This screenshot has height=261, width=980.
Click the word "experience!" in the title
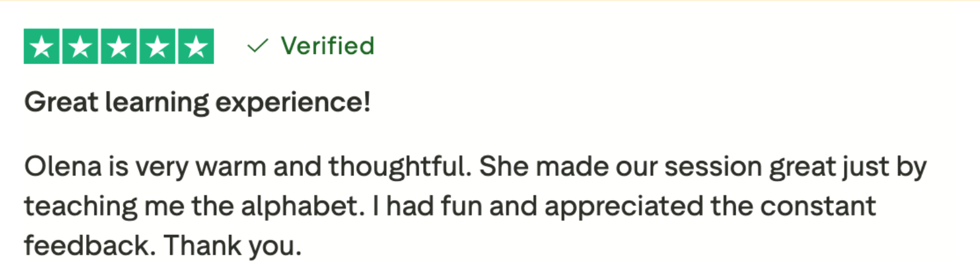pos(293,103)
